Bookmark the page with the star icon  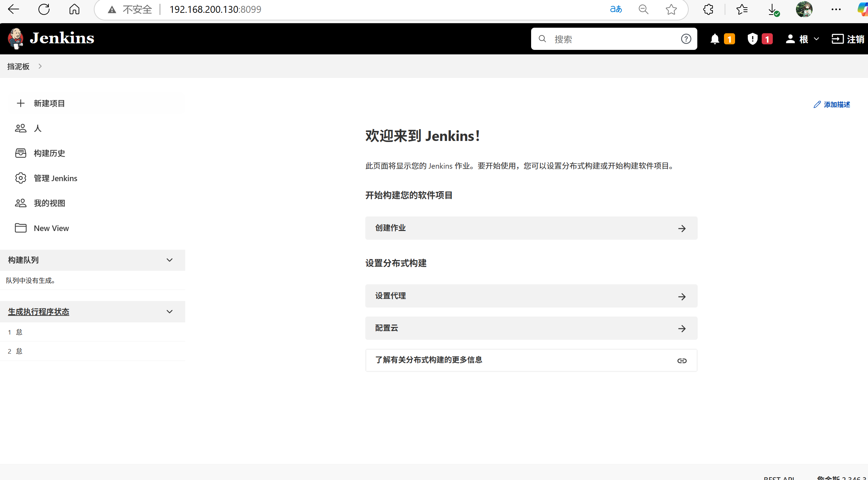tap(671, 9)
